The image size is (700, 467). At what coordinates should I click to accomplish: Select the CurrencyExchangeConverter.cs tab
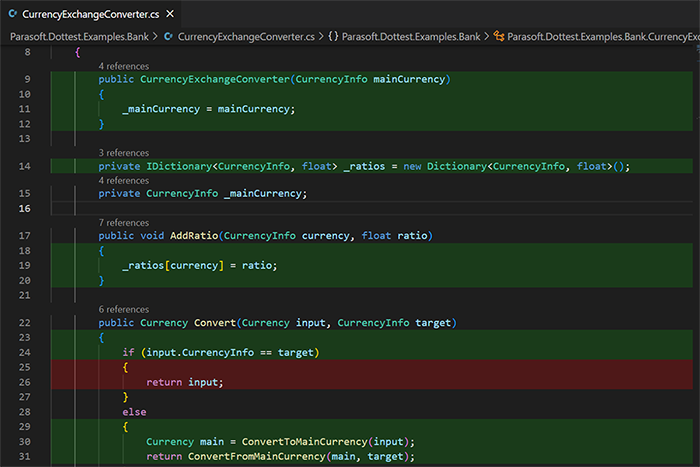[x=91, y=14]
